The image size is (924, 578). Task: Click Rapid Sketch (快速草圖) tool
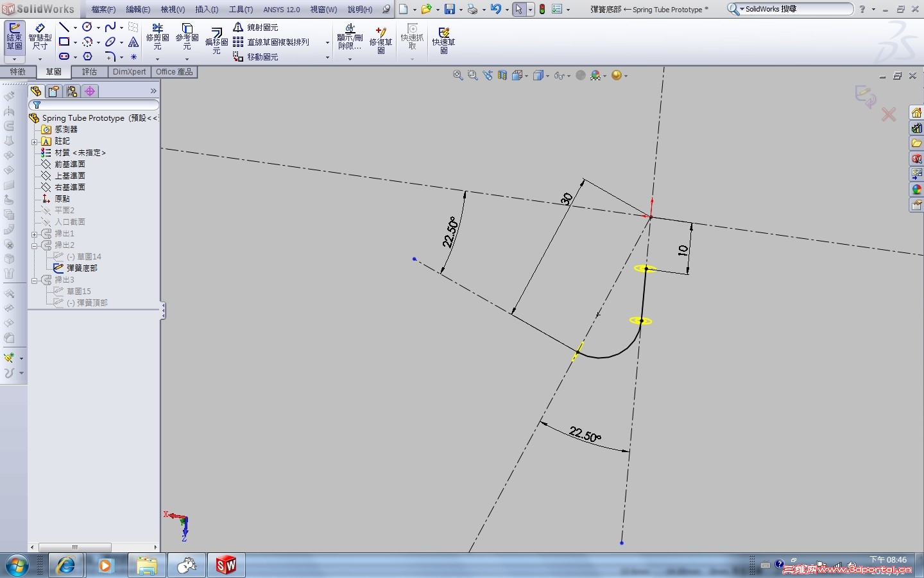click(443, 40)
